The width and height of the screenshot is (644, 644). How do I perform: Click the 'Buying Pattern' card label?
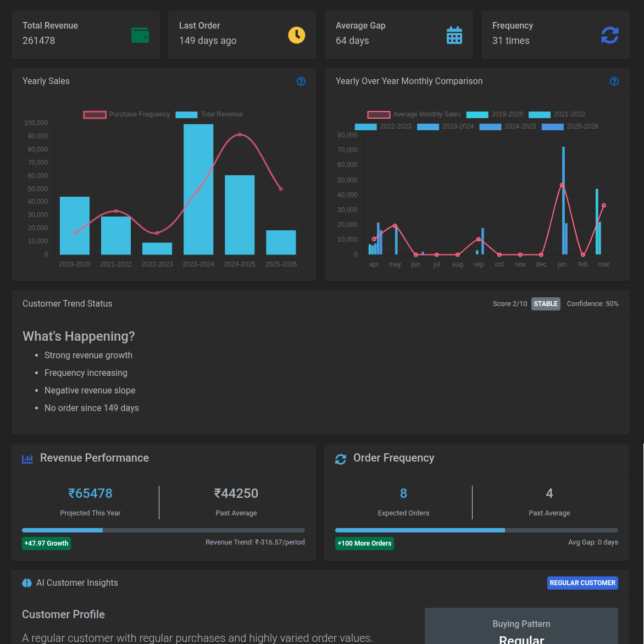[x=521, y=624]
